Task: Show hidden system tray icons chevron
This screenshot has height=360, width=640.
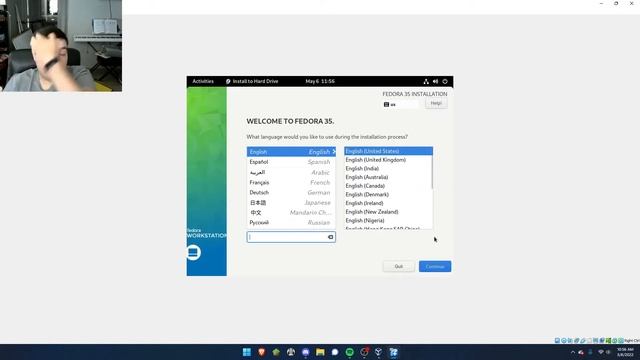Action: [x=573, y=352]
